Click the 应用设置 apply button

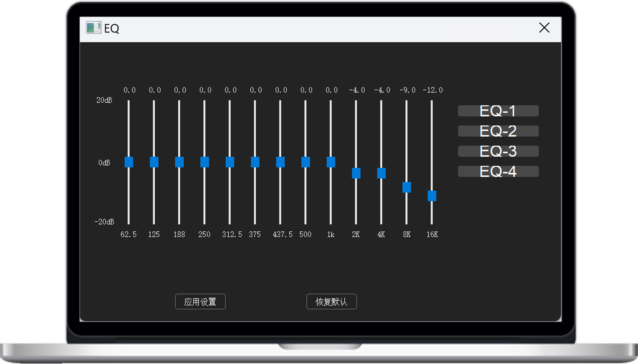point(200,302)
